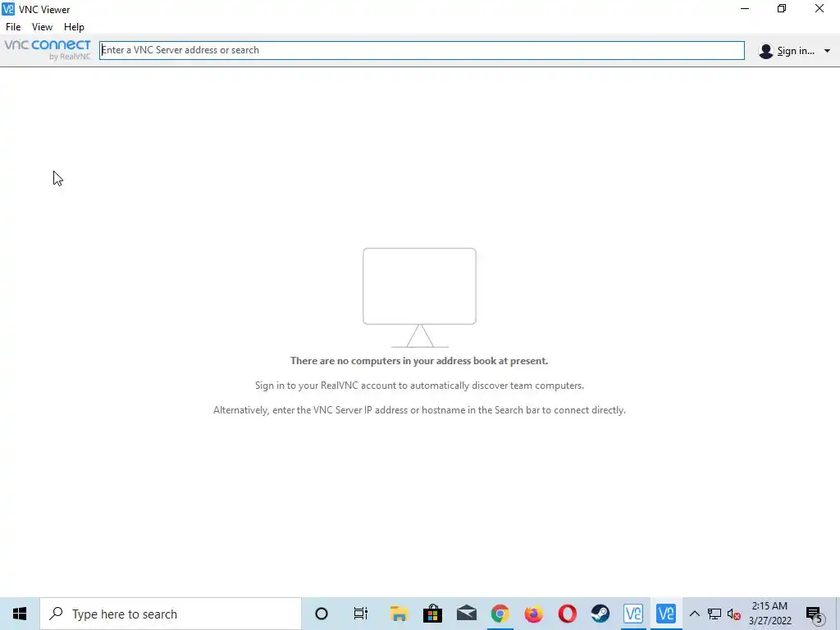Screen dimensions: 840x630
Task: Launch Opera browser from the taskbar
Action: click(x=568, y=614)
